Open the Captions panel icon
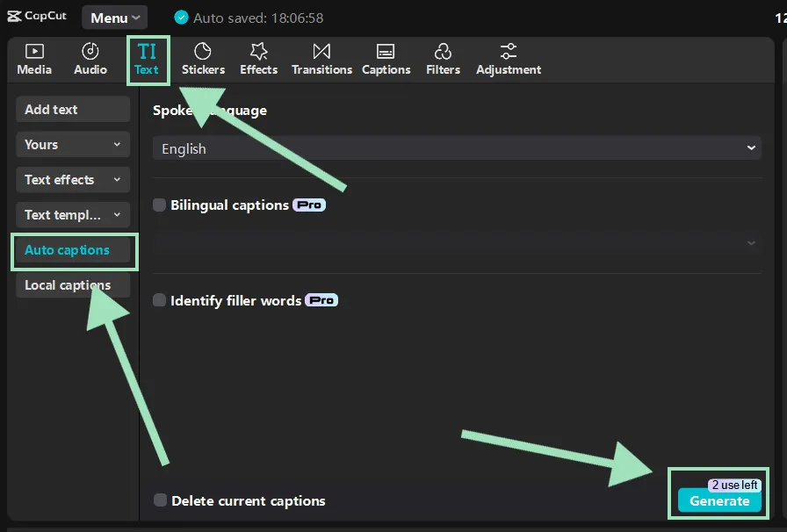This screenshot has width=787, height=532. (x=386, y=52)
